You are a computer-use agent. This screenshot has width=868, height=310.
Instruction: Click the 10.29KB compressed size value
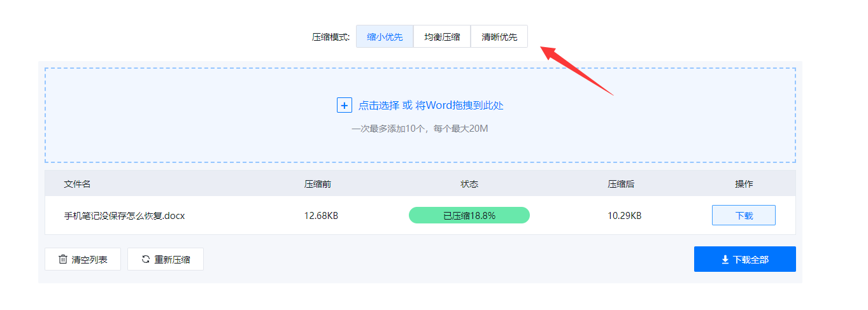[x=624, y=216]
